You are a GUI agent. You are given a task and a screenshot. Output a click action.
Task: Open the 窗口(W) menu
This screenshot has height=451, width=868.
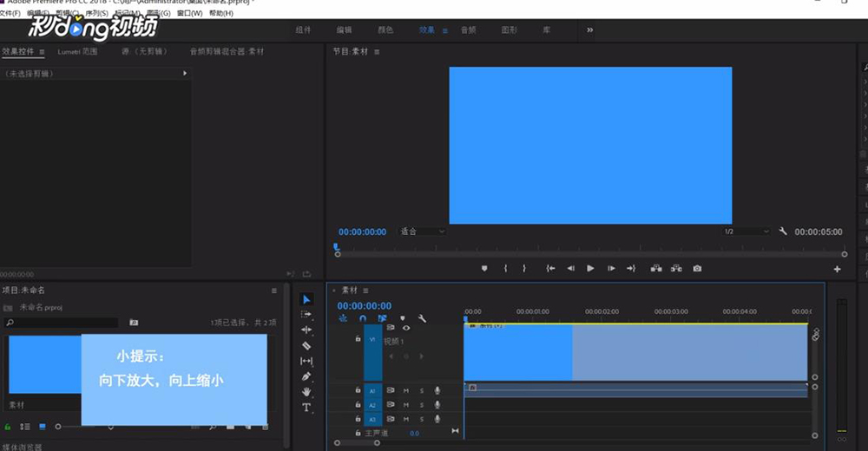pos(190,13)
